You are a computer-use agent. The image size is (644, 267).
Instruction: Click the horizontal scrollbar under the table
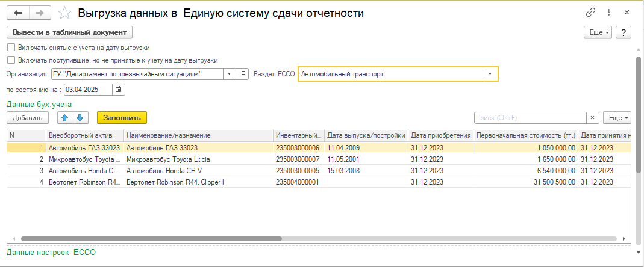[x=301, y=239]
